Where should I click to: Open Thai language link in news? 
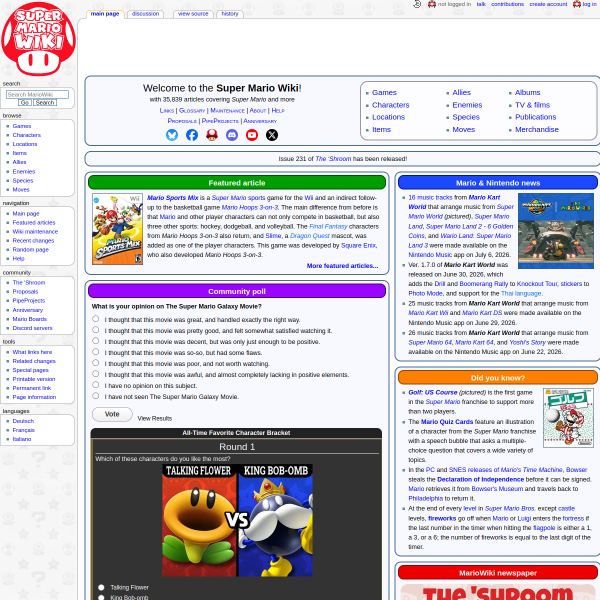tap(521, 293)
